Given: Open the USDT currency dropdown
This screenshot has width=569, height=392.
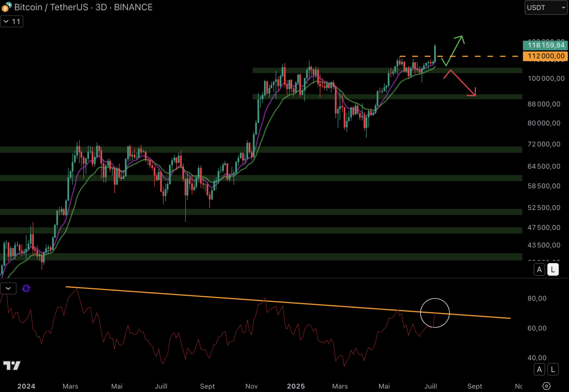Looking at the screenshot, I should click(546, 7).
